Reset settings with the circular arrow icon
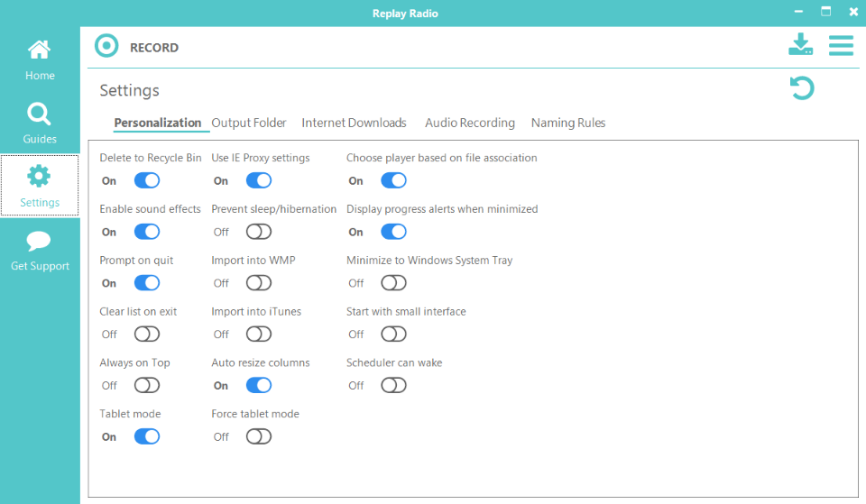 (802, 88)
